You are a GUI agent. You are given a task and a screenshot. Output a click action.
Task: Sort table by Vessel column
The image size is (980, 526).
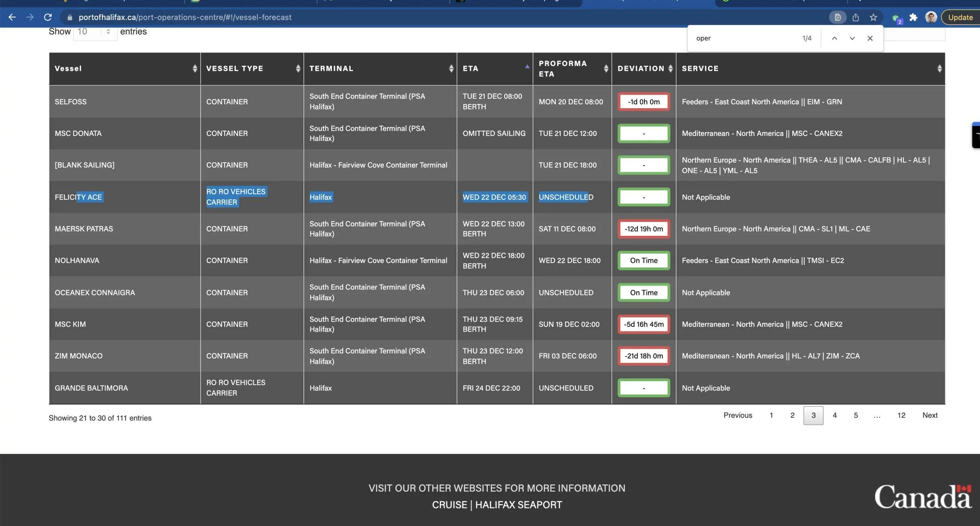click(125, 69)
